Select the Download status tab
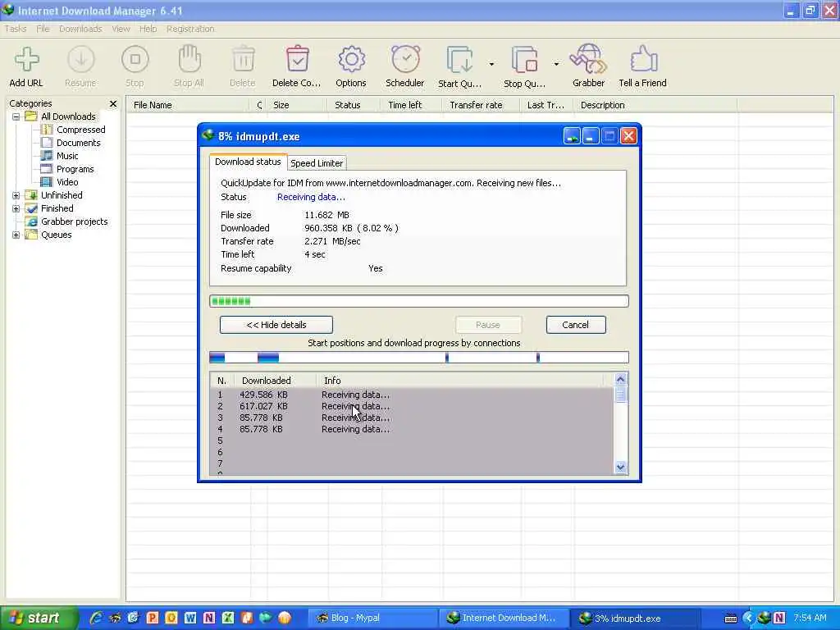 tap(248, 162)
